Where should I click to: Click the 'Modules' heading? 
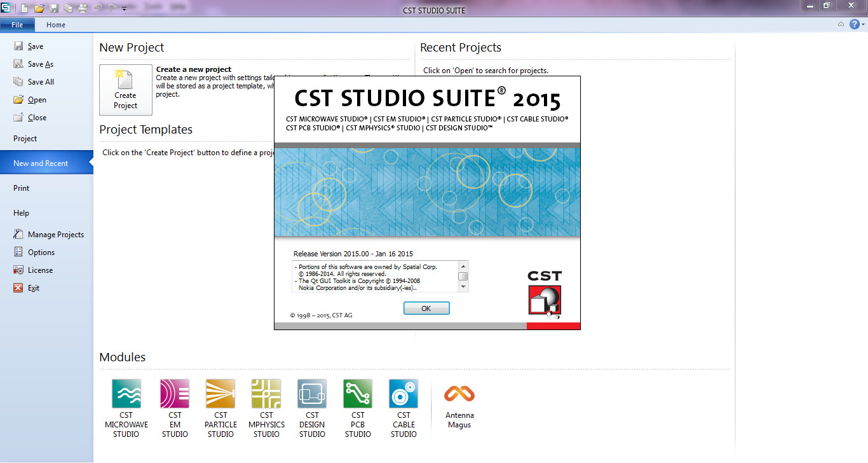click(x=123, y=357)
